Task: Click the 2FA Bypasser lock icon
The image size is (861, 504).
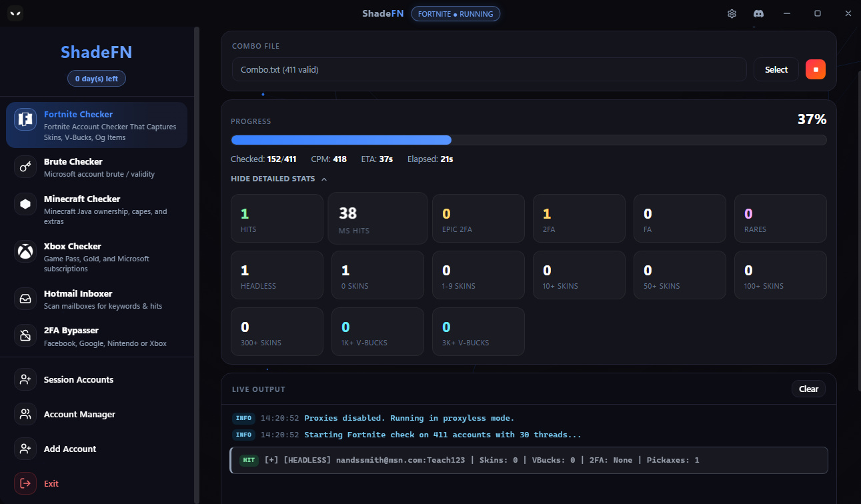Action: click(25, 335)
